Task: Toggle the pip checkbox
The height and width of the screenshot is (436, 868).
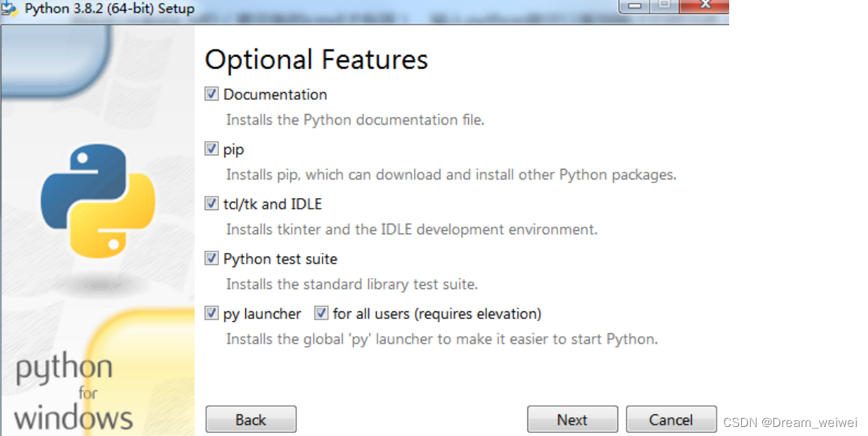Action: click(212, 149)
